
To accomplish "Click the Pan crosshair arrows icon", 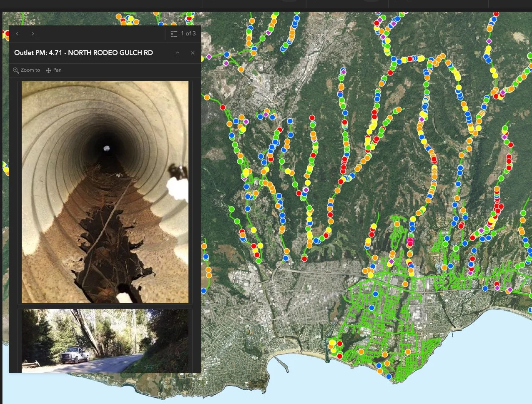I will pyautogui.click(x=48, y=70).
